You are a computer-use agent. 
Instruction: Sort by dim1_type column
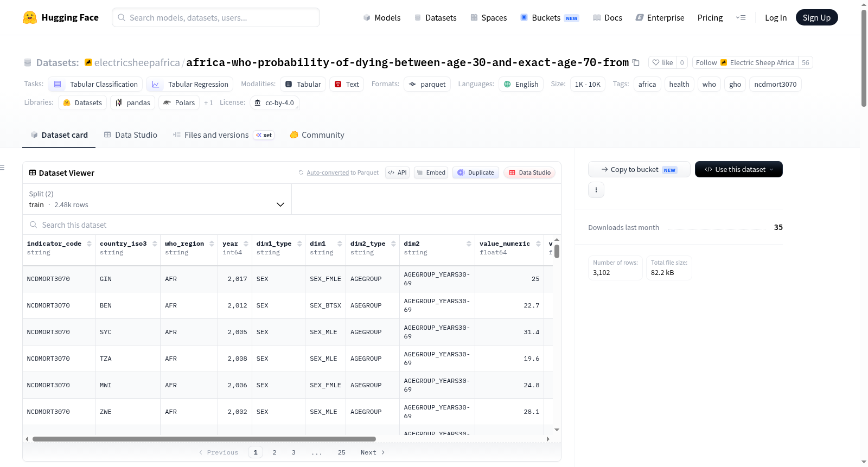(x=299, y=244)
